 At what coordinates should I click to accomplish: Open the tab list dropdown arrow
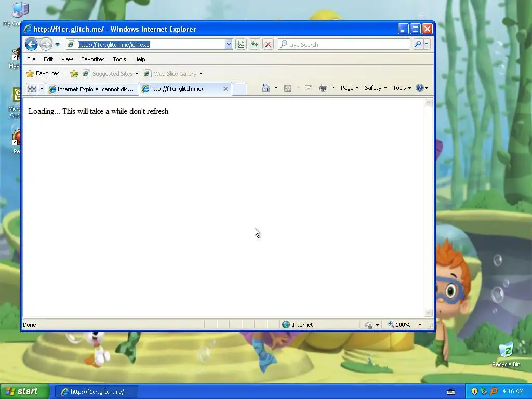click(x=42, y=89)
